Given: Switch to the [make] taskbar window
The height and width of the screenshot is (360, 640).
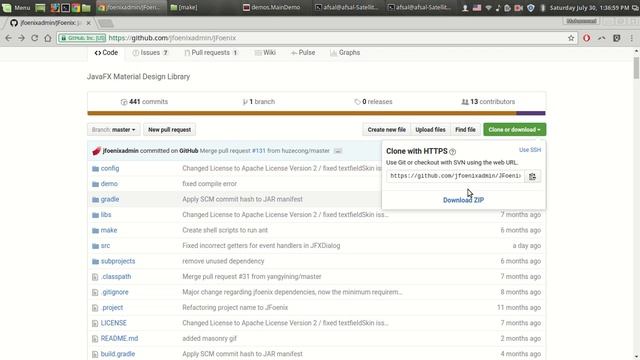Looking at the screenshot, I should pos(184,7).
